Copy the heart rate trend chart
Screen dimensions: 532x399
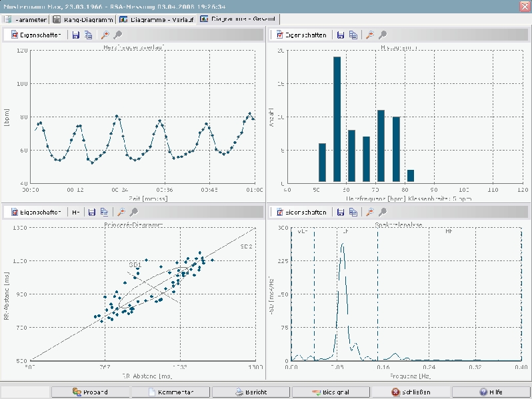click(89, 35)
